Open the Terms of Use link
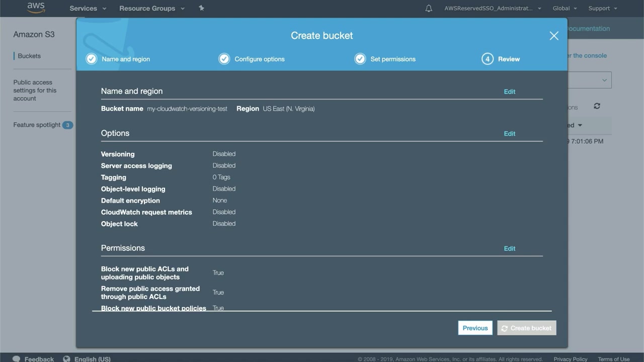 click(613, 359)
